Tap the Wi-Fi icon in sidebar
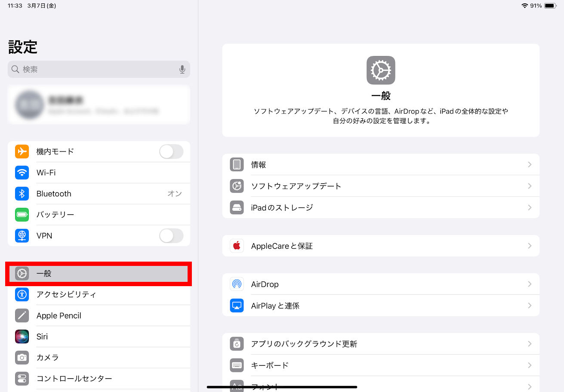 [x=22, y=173]
